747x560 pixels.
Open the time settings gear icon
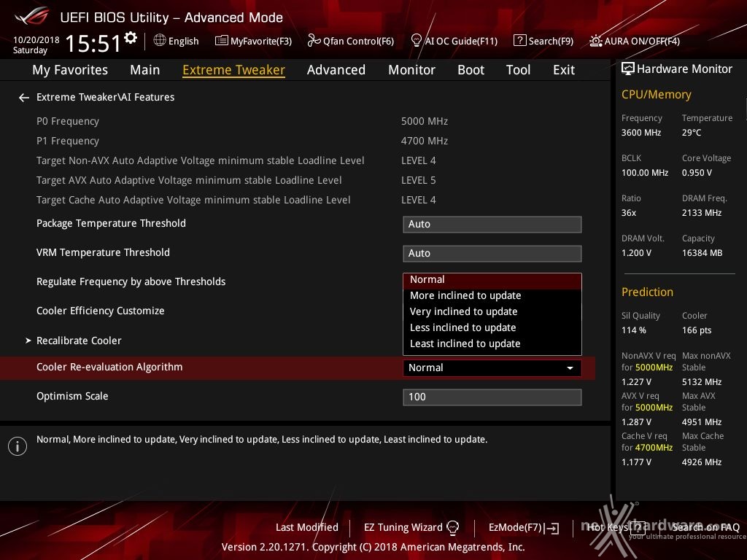[131, 37]
